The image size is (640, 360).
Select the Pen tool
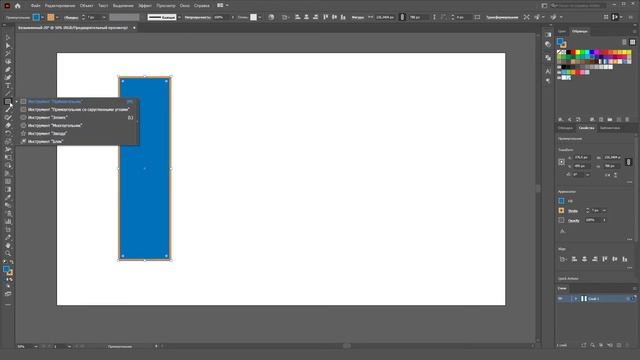pos(8,69)
